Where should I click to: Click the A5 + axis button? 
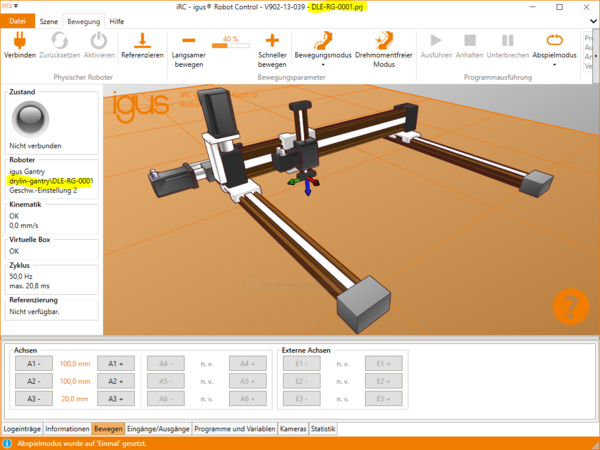pyautogui.click(x=248, y=381)
